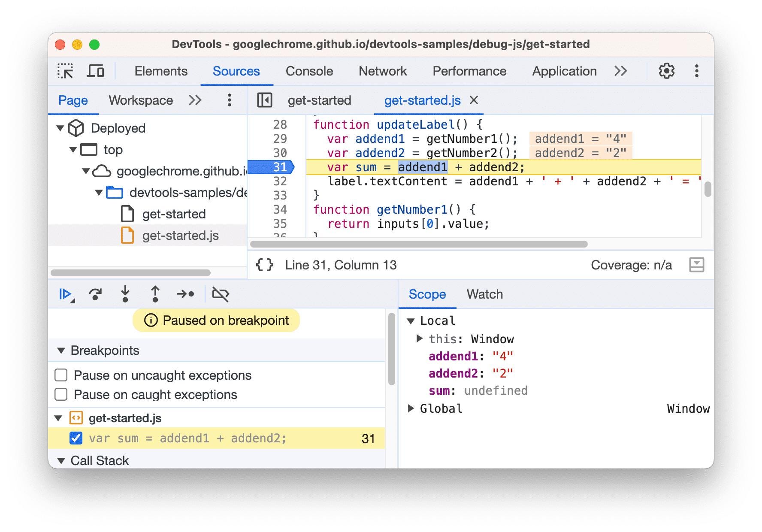Collapse the Call Stack section
Viewport: 762px width, 532px height.
[x=61, y=461]
